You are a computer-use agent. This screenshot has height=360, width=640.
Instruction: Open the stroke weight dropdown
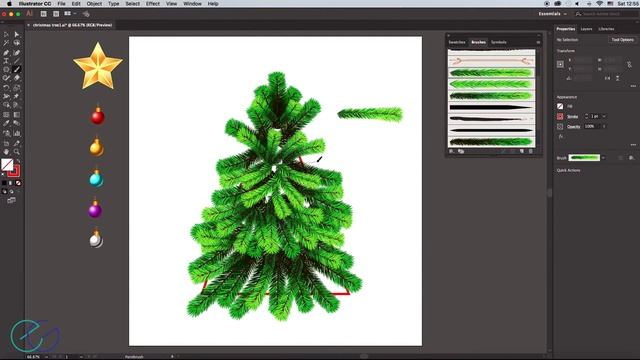604,116
